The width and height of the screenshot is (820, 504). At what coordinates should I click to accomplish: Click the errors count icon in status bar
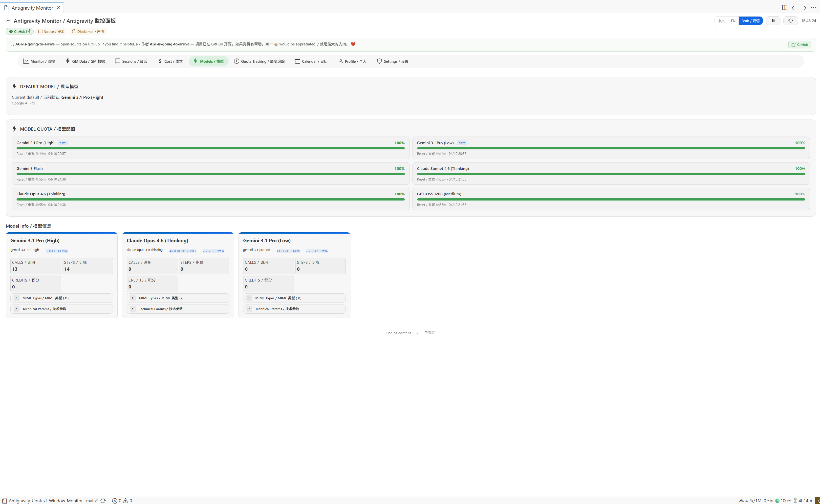pyautogui.click(x=114, y=501)
